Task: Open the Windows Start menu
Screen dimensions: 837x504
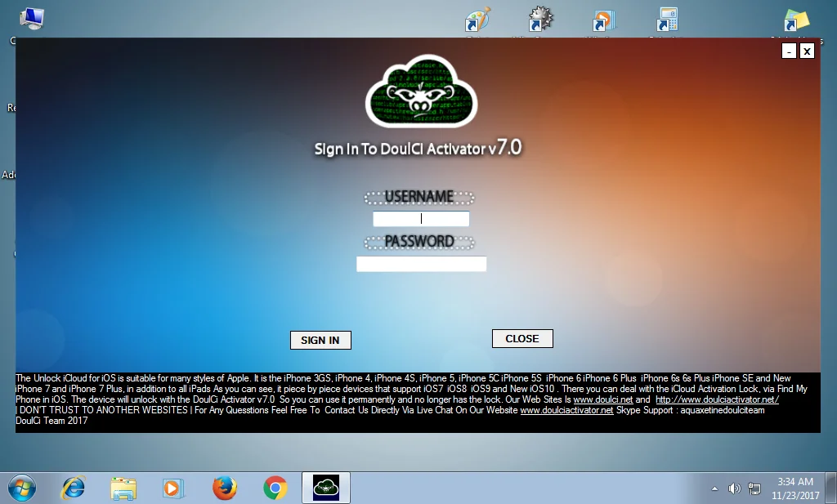Action: [x=23, y=488]
